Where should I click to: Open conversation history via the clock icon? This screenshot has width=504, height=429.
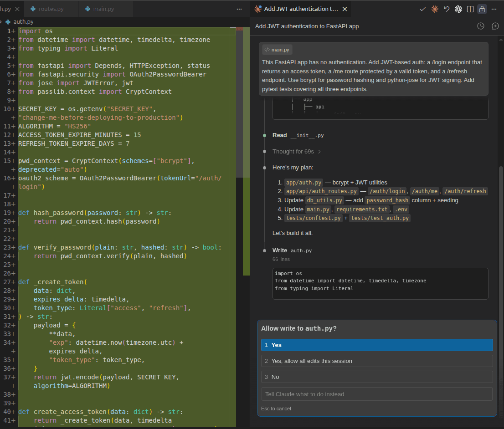480,26
